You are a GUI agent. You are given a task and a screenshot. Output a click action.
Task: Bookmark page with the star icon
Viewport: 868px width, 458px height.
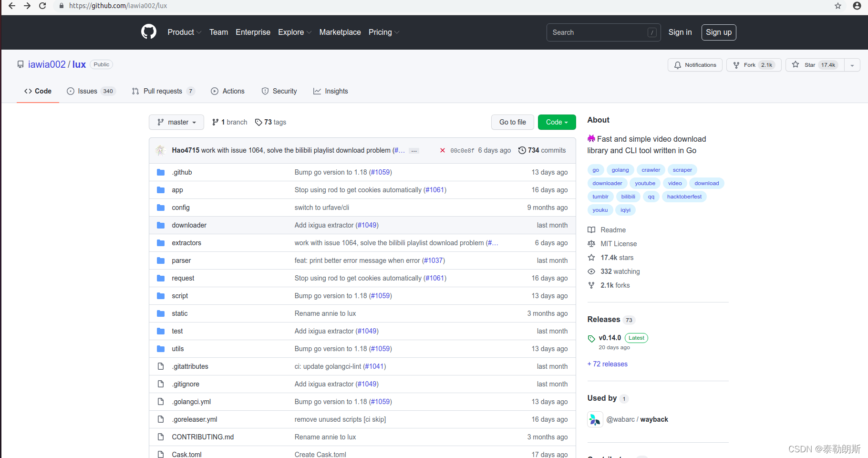click(838, 6)
